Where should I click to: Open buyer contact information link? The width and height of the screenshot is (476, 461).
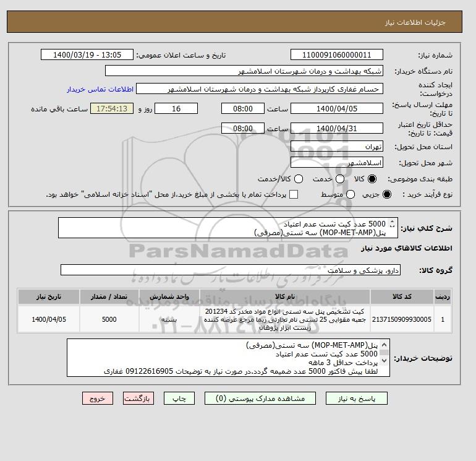point(100,89)
